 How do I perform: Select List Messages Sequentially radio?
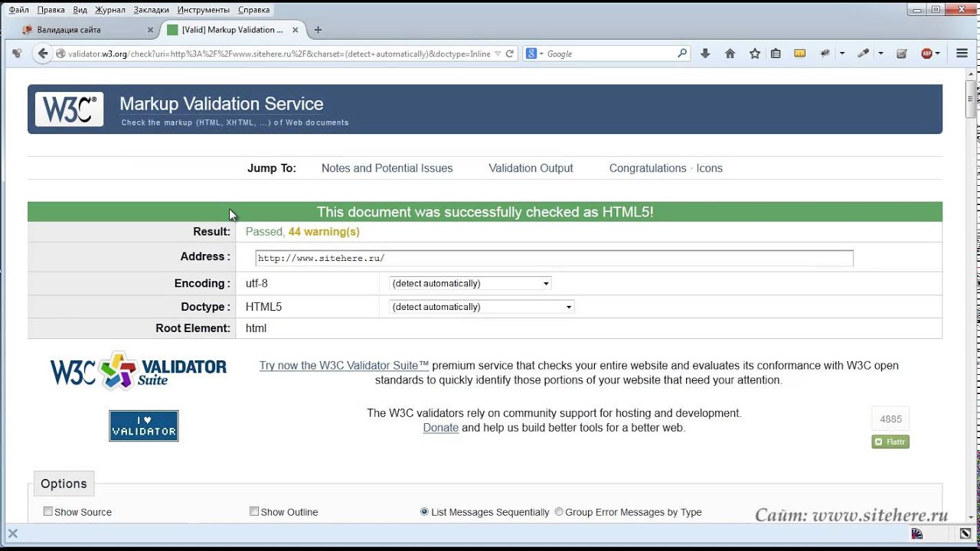pyautogui.click(x=424, y=512)
